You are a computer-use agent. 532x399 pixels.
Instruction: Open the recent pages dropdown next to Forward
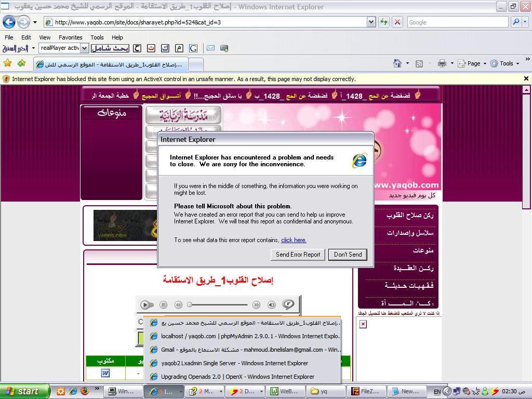tap(35, 22)
